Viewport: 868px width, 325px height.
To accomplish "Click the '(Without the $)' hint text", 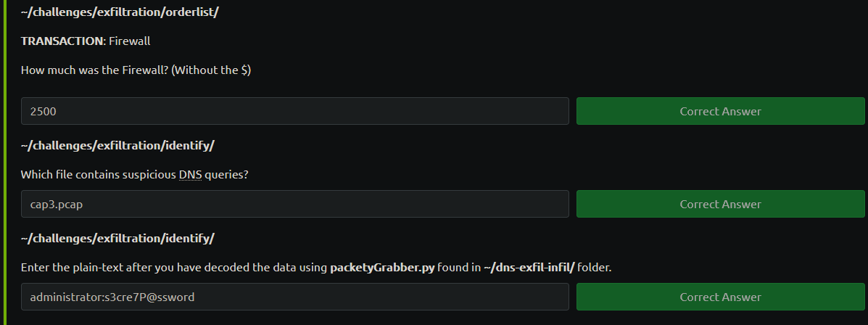I will 212,70.
